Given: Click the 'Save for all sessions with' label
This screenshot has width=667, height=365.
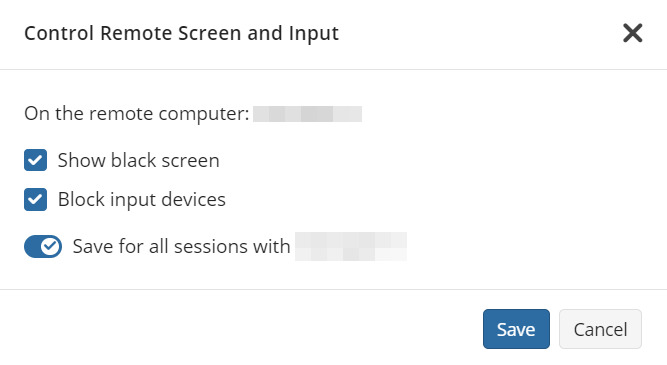Looking at the screenshot, I should click(x=181, y=246).
